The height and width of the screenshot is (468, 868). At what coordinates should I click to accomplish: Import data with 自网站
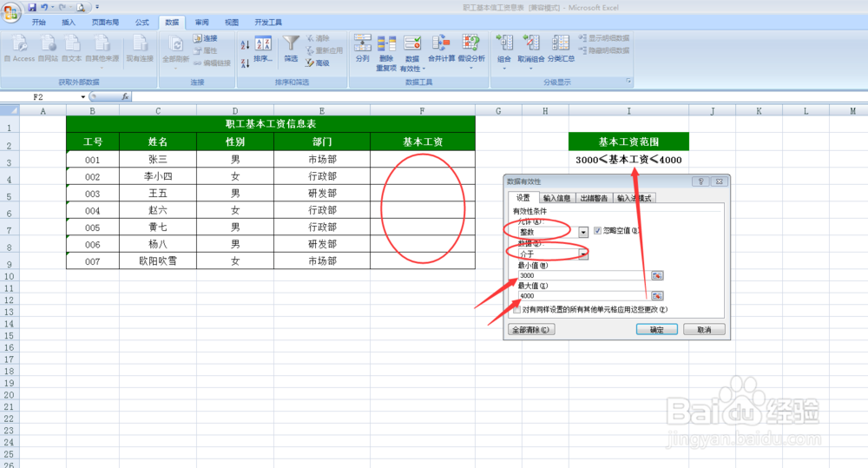[x=48, y=49]
